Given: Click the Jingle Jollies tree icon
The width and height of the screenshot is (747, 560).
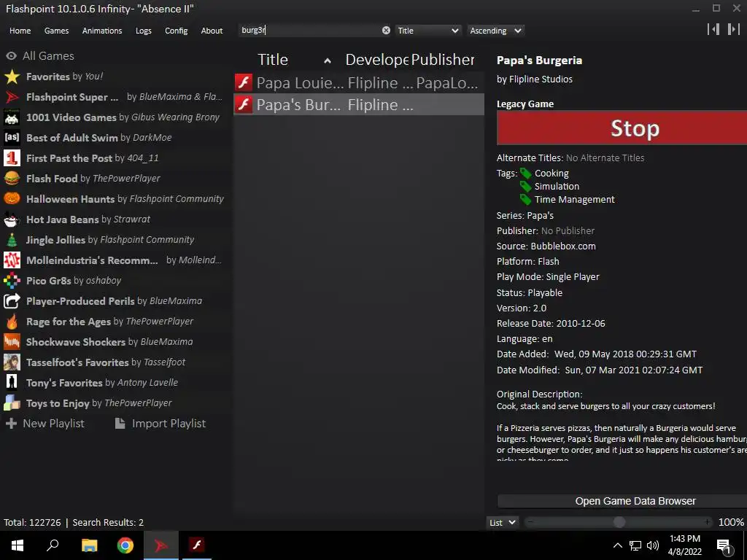Looking at the screenshot, I should point(12,240).
